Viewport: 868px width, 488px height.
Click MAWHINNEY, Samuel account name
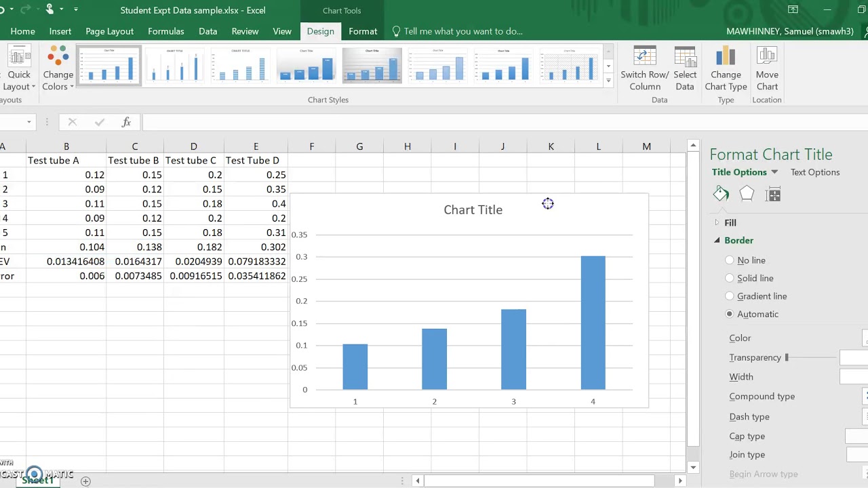pyautogui.click(x=790, y=31)
